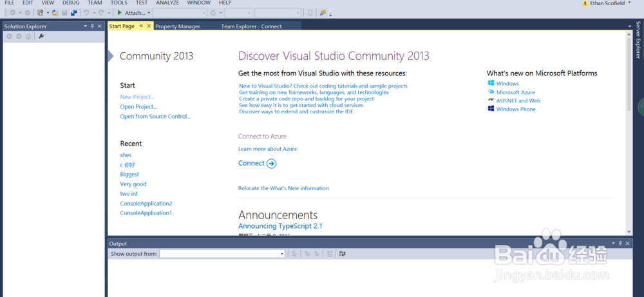Viewport: 644px width, 297px height.
Task: Click the Navigate Backward toolbar arrow
Action: [x=13, y=13]
